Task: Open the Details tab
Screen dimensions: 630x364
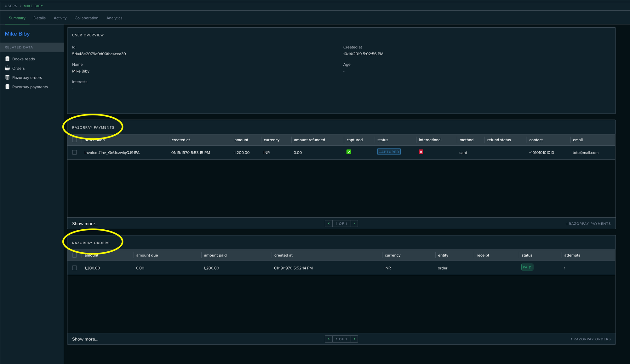Action: click(x=39, y=18)
